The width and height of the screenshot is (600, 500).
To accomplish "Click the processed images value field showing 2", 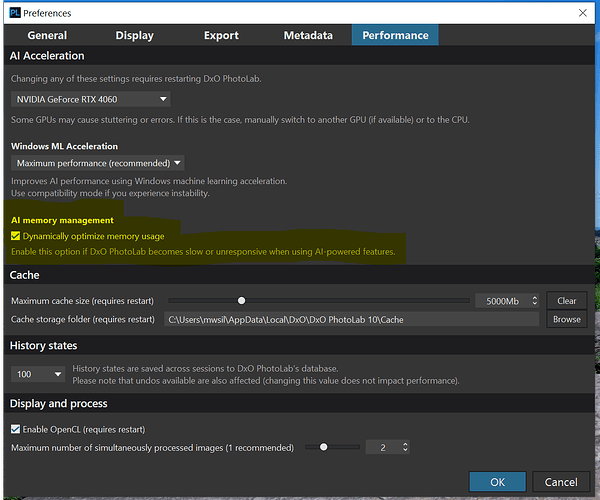I will [x=383, y=447].
